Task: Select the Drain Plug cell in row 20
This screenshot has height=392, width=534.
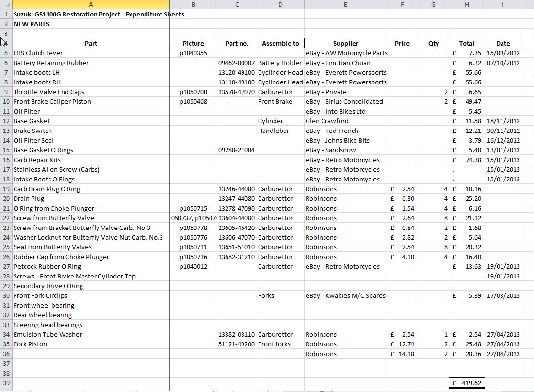Action: pos(91,198)
